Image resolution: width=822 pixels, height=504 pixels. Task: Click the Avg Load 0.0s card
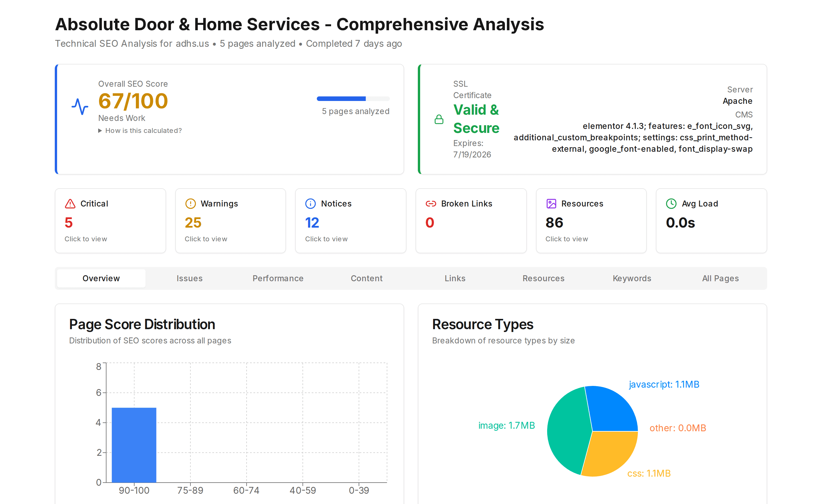711,221
